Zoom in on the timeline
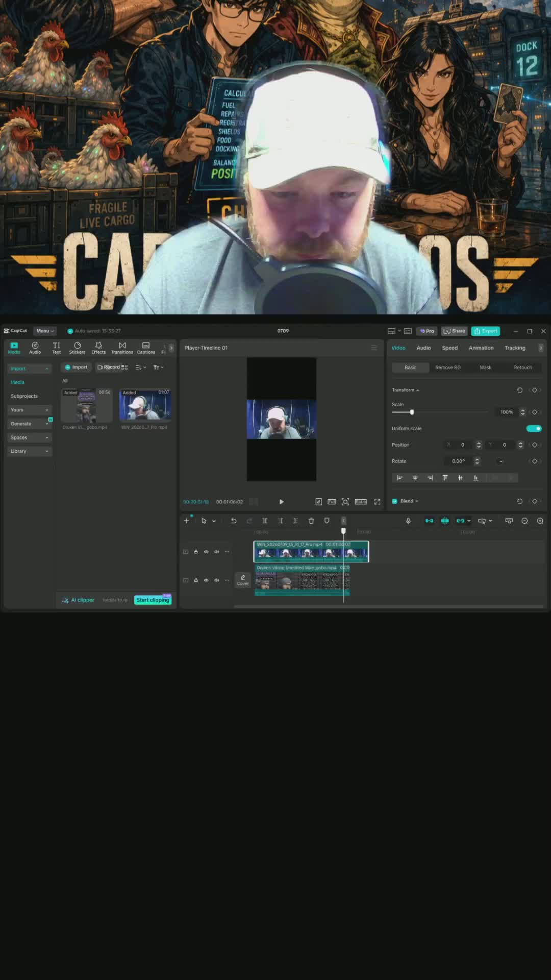This screenshot has height=980, width=551. (x=540, y=521)
